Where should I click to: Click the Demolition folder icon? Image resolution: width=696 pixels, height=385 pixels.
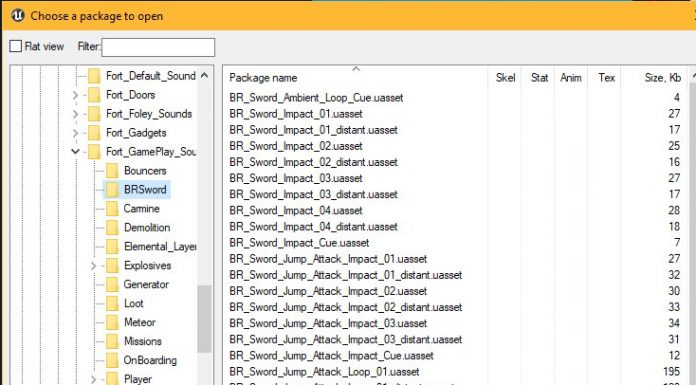coord(112,228)
